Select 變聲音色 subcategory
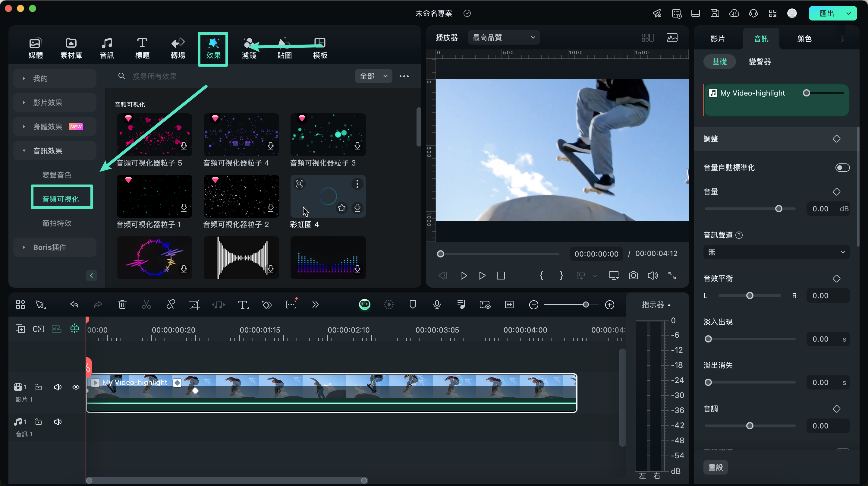The width and height of the screenshot is (868, 486). 57,175
